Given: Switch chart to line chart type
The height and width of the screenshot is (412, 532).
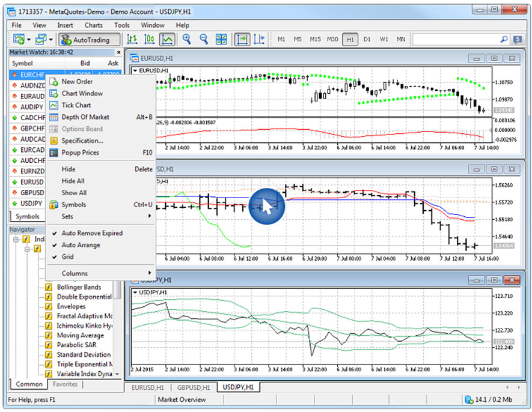Looking at the screenshot, I should 167,39.
